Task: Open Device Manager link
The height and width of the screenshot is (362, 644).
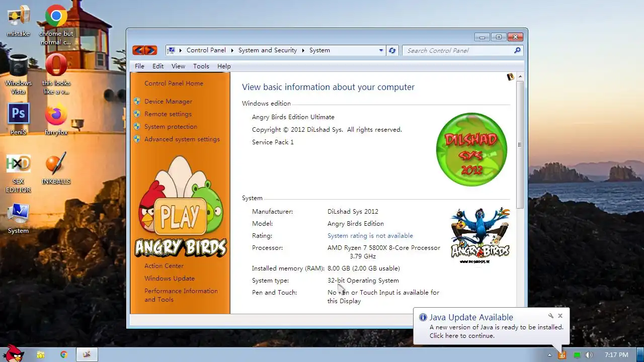Action: click(x=168, y=101)
